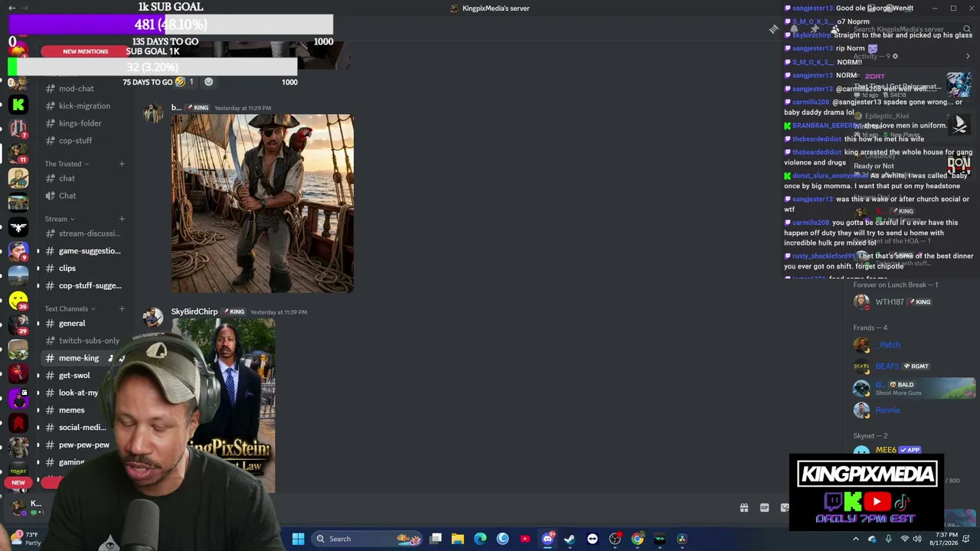Viewport: 980px width, 551px height.
Task: Open the kick-migration channel
Action: coord(83,106)
